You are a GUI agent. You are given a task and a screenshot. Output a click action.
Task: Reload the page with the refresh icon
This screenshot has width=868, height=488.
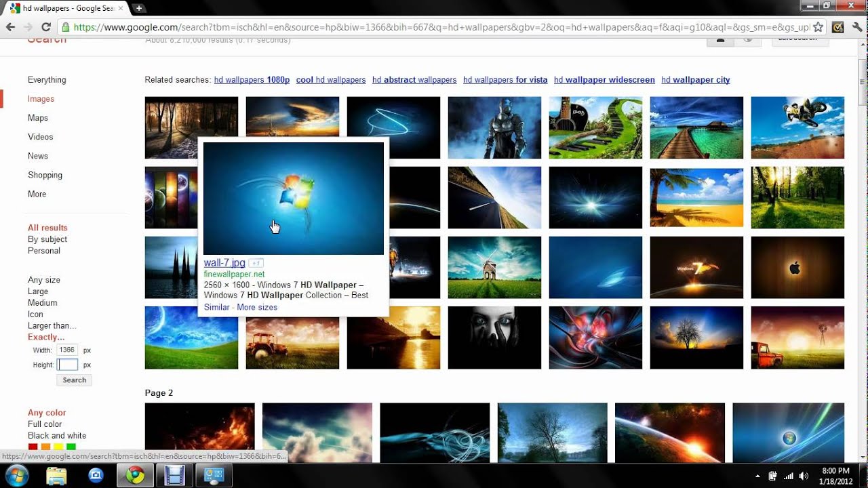click(46, 27)
